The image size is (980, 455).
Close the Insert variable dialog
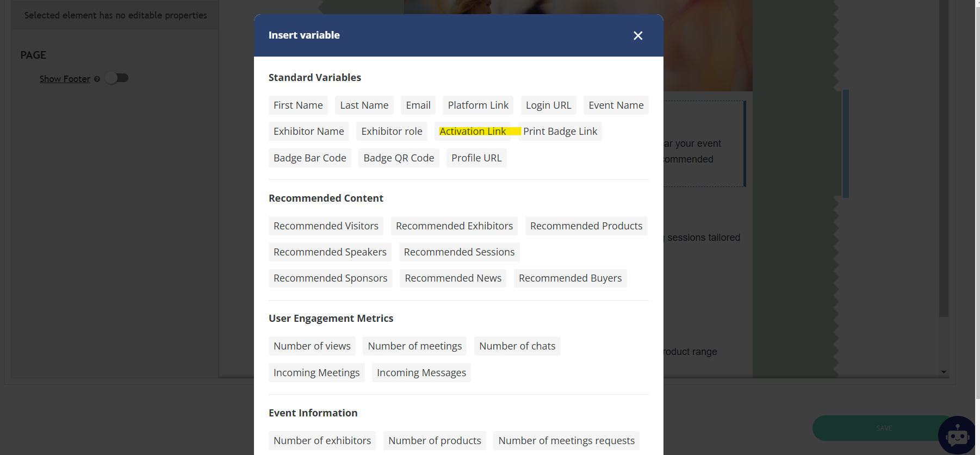pos(638,36)
